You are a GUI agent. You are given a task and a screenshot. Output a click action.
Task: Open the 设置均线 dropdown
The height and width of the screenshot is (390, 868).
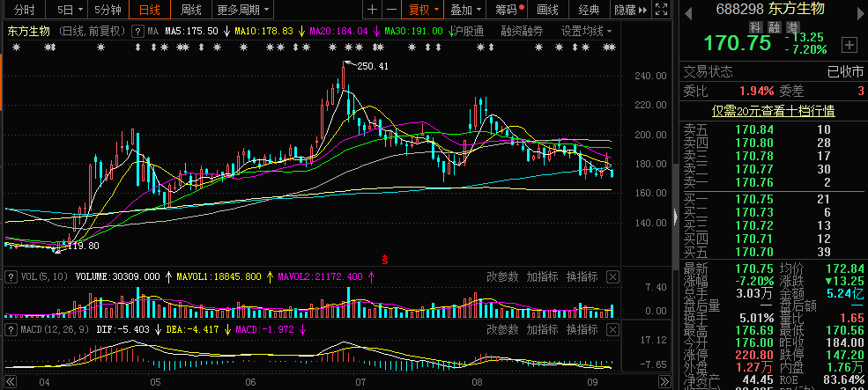click(x=587, y=31)
